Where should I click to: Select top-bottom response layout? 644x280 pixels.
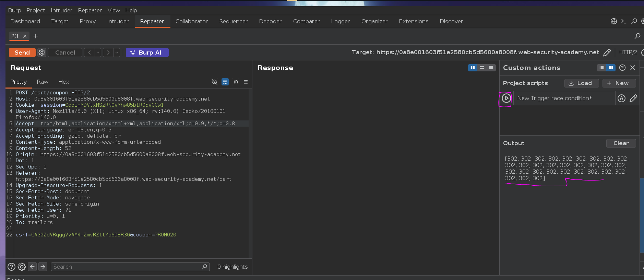(x=482, y=68)
